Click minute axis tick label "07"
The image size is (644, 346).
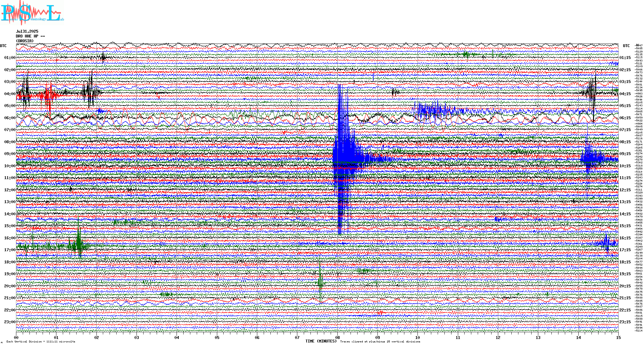click(x=297, y=337)
